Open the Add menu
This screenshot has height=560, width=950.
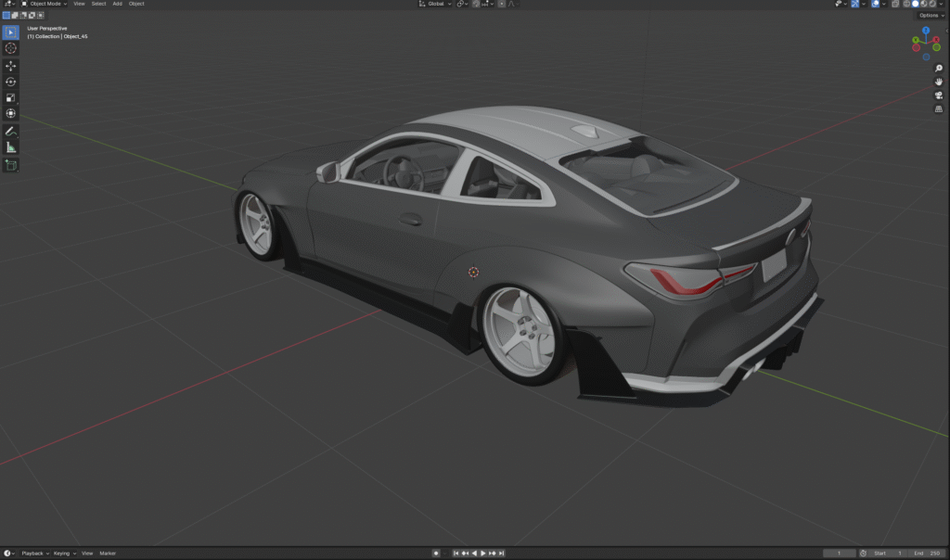point(117,4)
